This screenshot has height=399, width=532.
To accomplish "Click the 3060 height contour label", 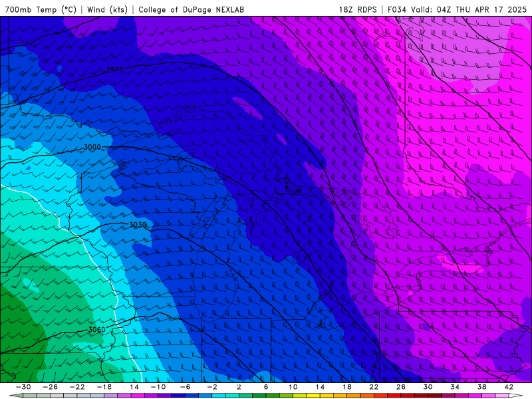I will pyautogui.click(x=96, y=329).
